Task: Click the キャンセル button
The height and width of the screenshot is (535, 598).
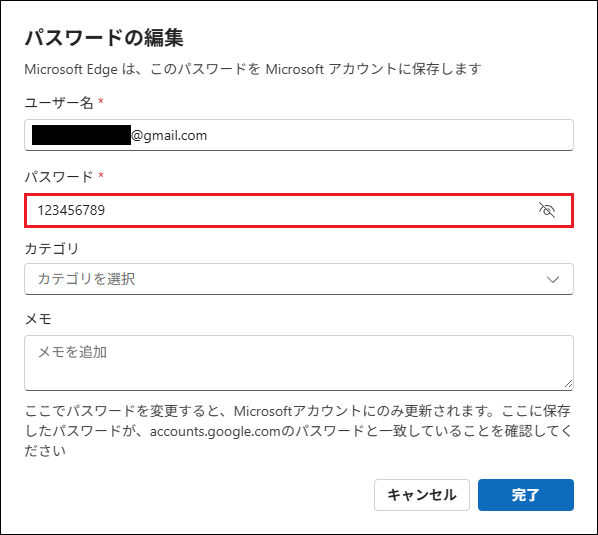Action: pyautogui.click(x=422, y=495)
